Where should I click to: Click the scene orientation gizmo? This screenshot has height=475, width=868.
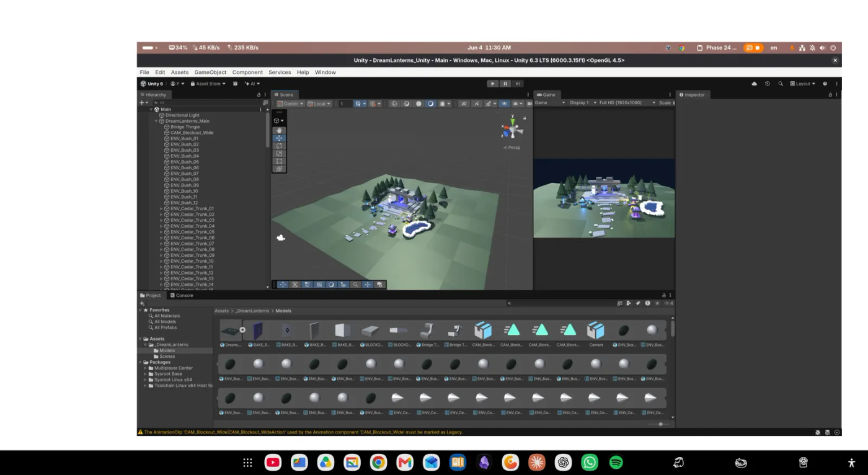tap(513, 130)
